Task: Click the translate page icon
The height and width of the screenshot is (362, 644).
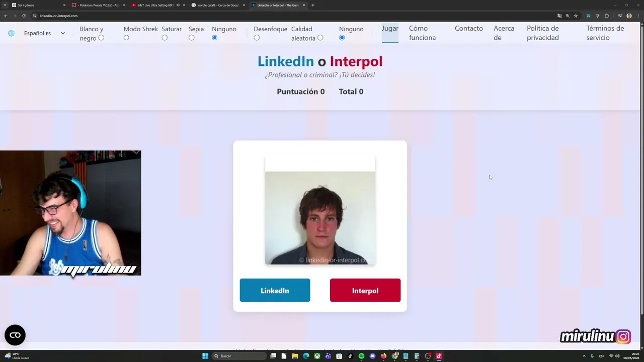Action: [x=559, y=16]
